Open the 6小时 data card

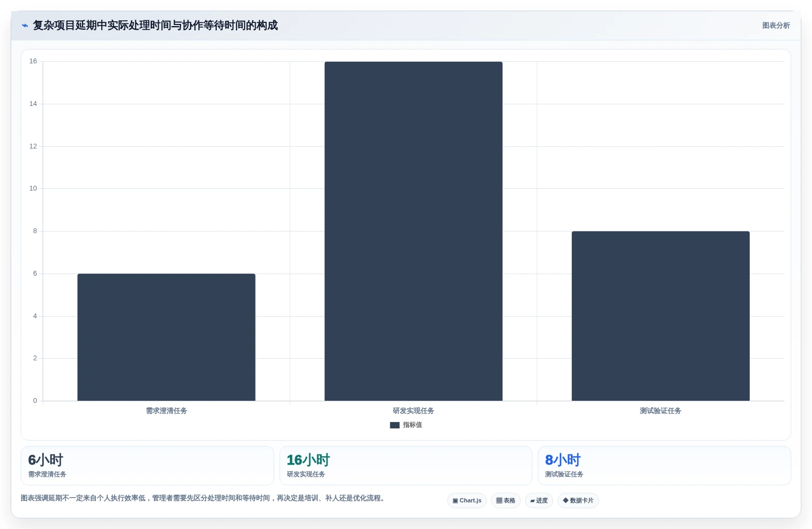[147, 466]
